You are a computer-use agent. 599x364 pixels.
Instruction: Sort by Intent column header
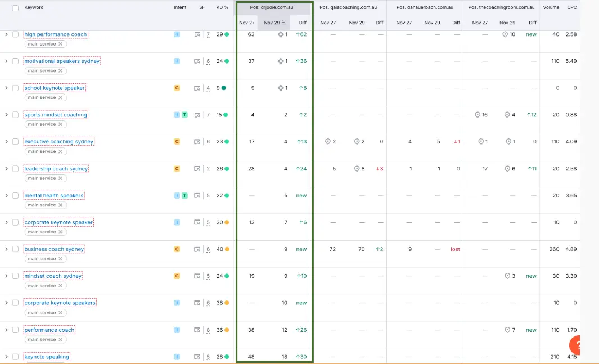pyautogui.click(x=180, y=7)
